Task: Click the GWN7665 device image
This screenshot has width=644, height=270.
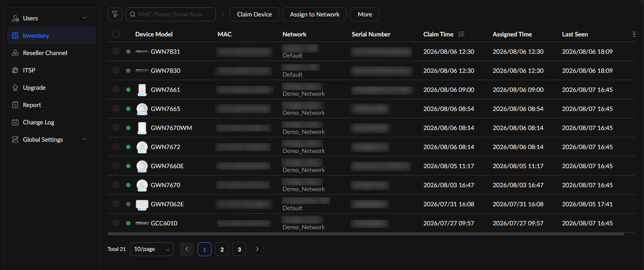Action: pyautogui.click(x=142, y=109)
